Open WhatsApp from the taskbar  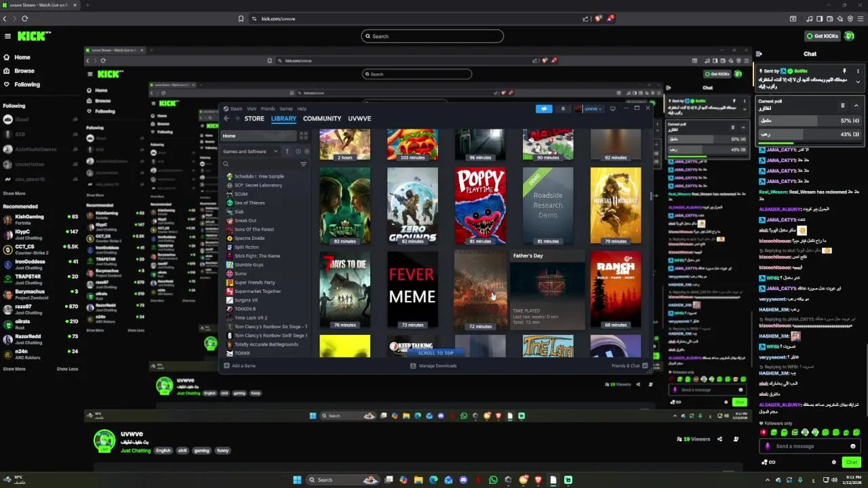pos(493,480)
